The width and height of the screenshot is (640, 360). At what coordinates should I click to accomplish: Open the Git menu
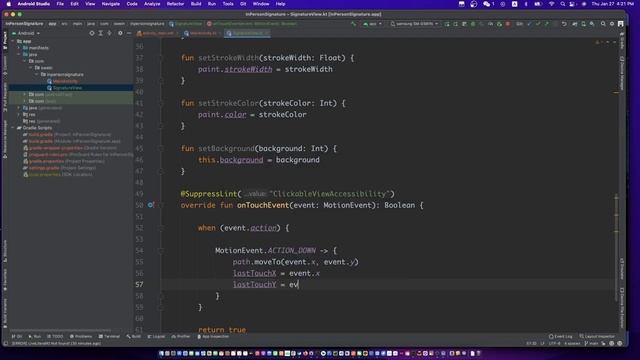[243, 4]
